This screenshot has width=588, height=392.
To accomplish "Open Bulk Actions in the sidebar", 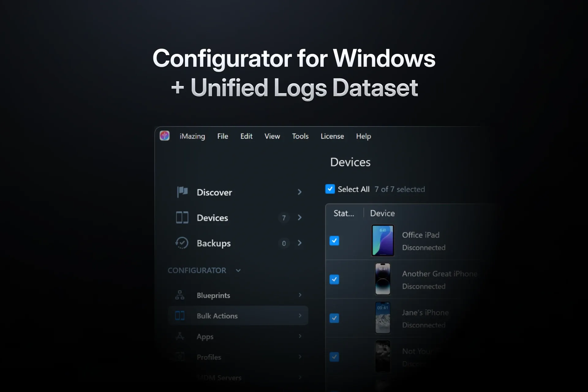I will click(238, 315).
